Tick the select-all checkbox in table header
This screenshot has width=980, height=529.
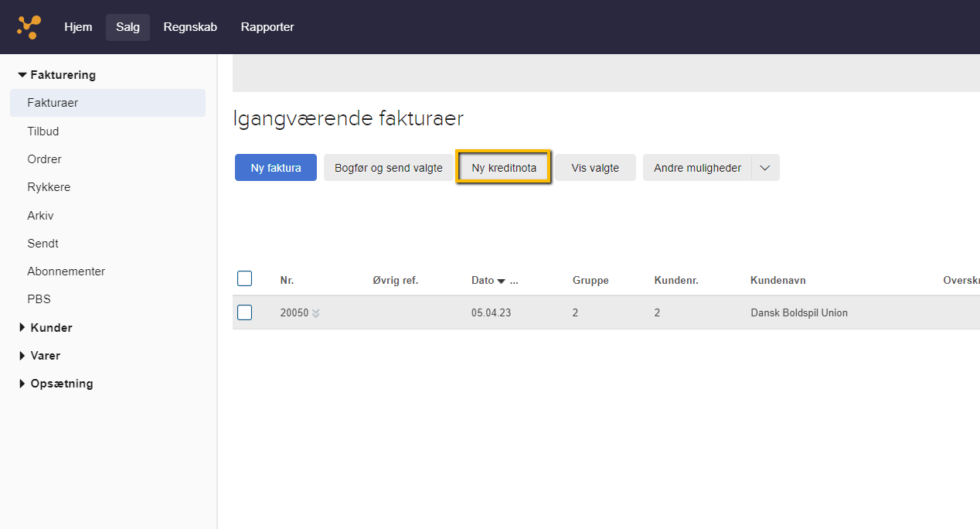(244, 279)
